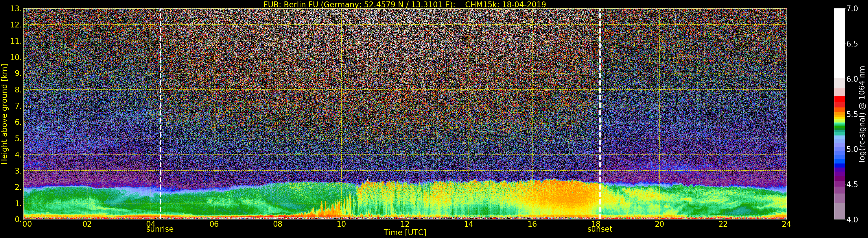This screenshot has width=868, height=238.
Task: Click the green band of the colorbar
Action: click(x=839, y=126)
